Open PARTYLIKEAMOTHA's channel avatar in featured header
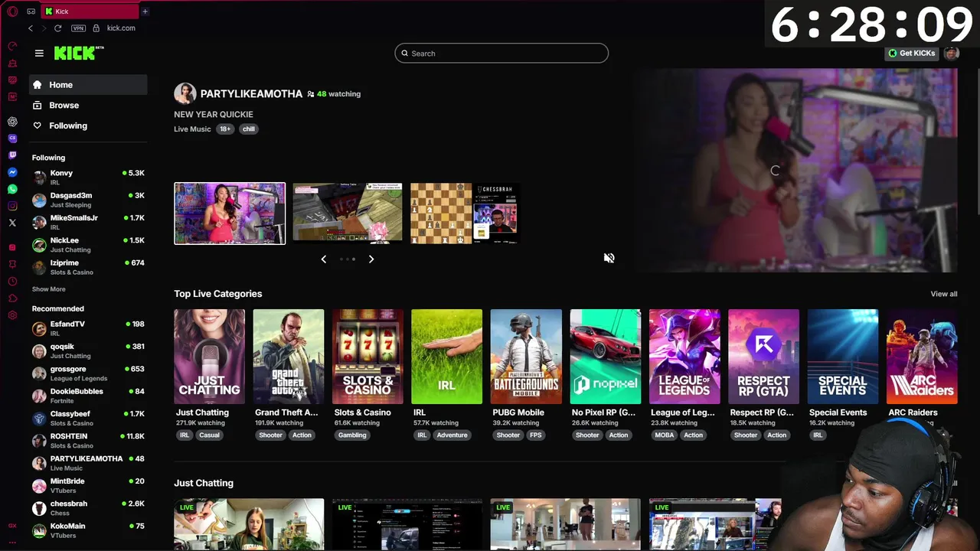The height and width of the screenshot is (551, 980). coord(185,93)
